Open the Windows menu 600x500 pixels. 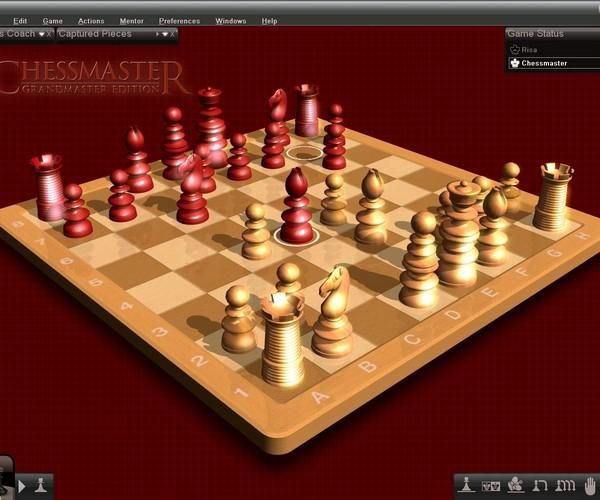click(x=230, y=20)
